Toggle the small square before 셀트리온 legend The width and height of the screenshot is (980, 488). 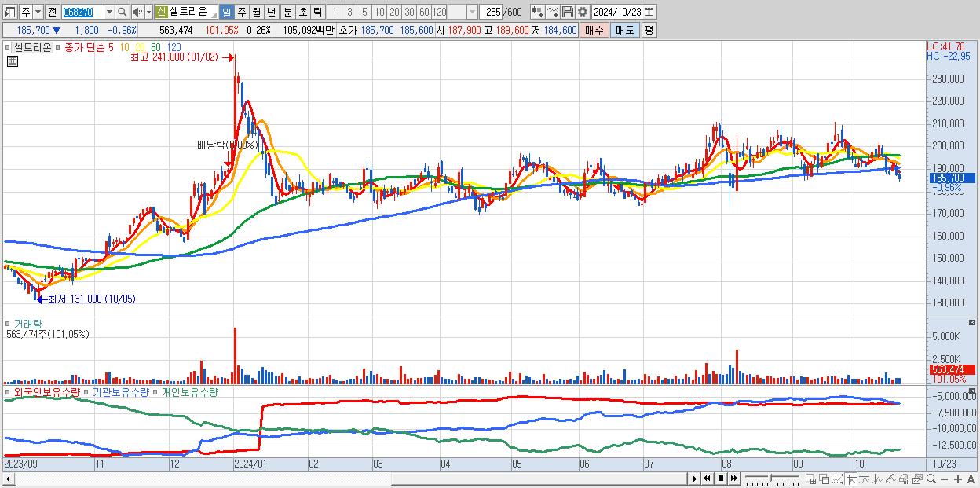click(x=9, y=47)
